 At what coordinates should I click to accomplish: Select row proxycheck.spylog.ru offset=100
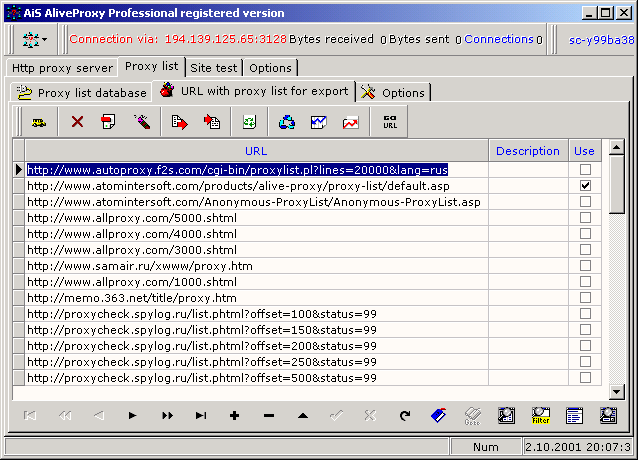tap(256, 314)
